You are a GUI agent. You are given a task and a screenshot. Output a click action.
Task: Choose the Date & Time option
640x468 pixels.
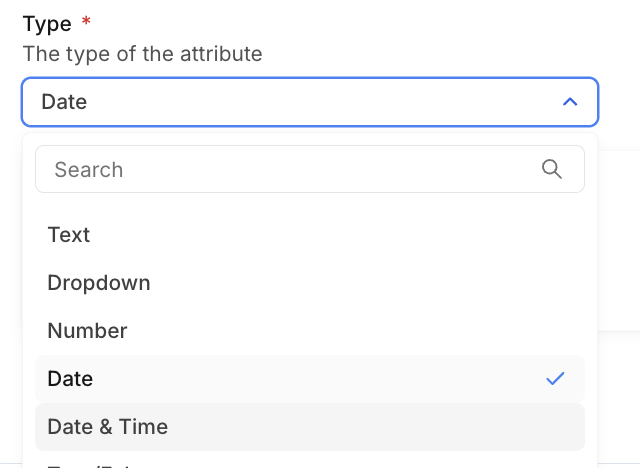click(108, 427)
